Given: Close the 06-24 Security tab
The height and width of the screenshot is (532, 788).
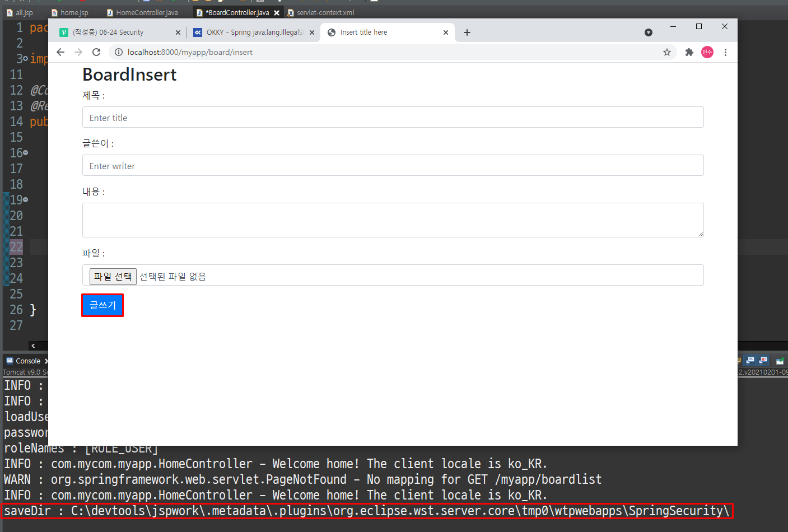Looking at the screenshot, I should pyautogui.click(x=178, y=32).
